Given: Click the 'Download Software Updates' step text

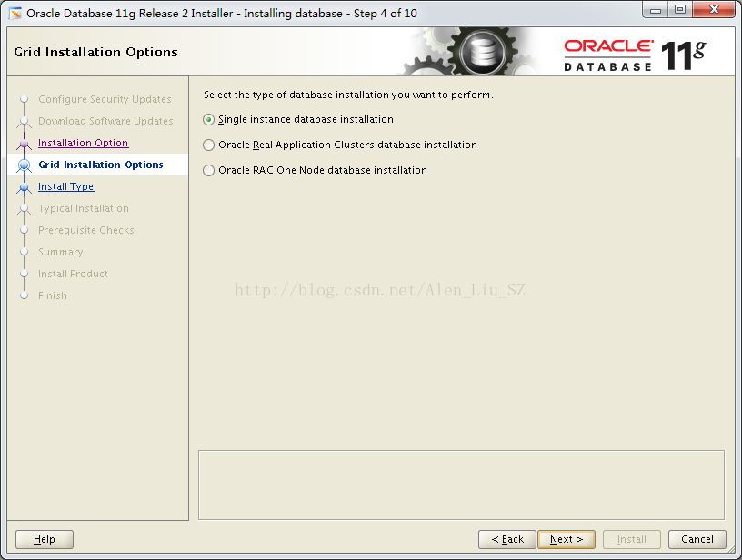Looking at the screenshot, I should pos(105,121).
